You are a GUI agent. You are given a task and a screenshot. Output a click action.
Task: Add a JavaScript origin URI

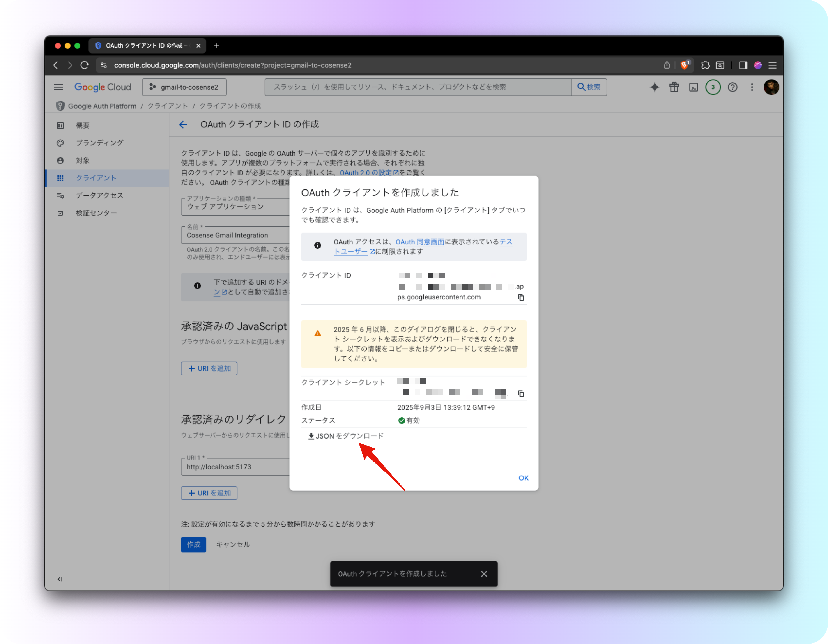point(209,368)
